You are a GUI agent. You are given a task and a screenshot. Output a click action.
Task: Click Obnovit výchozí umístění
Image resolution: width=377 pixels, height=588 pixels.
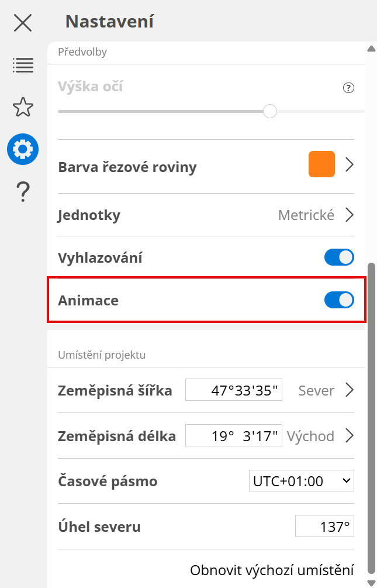pyautogui.click(x=272, y=570)
